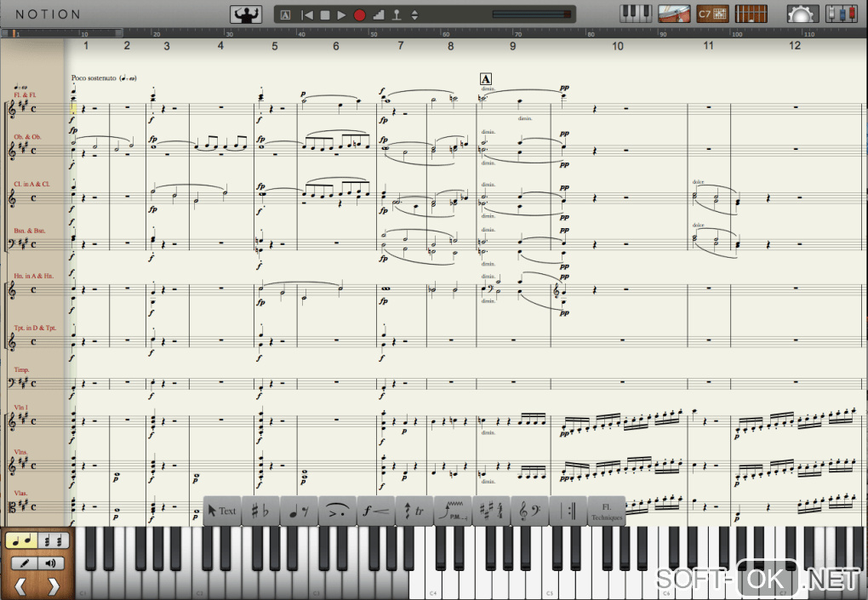Open the treble and bass clef palette
Image resolution: width=868 pixels, height=600 pixels.
click(x=530, y=511)
